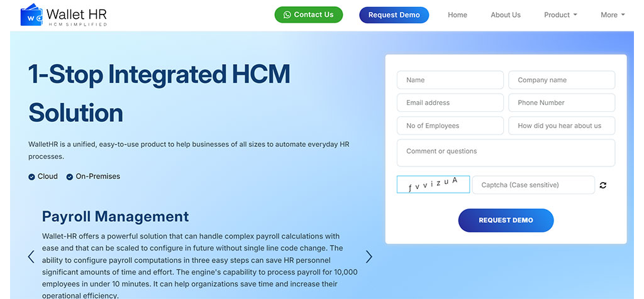Click the Cloud label text

pos(48,177)
